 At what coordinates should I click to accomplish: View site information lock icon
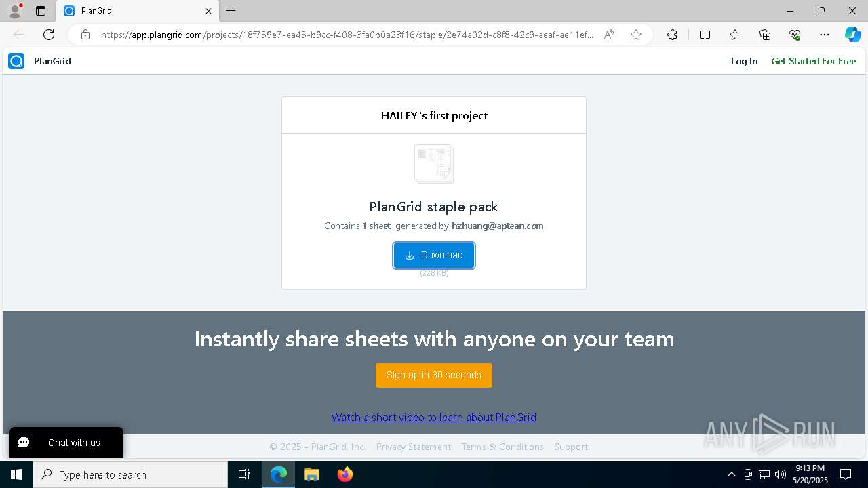point(85,35)
